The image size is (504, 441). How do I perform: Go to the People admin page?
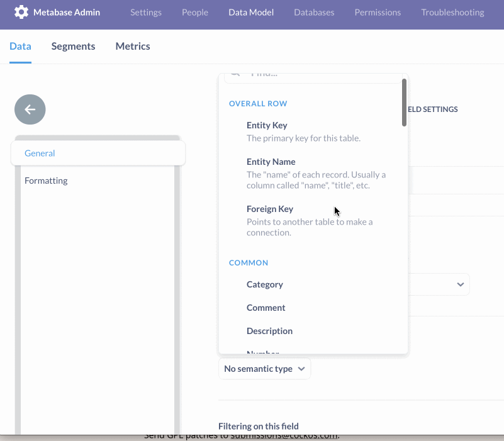[x=194, y=12]
